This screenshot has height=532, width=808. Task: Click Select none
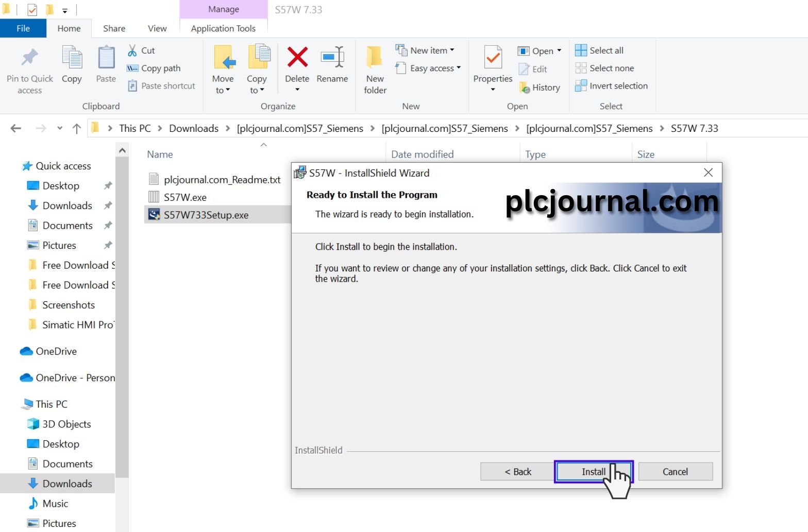coord(605,68)
